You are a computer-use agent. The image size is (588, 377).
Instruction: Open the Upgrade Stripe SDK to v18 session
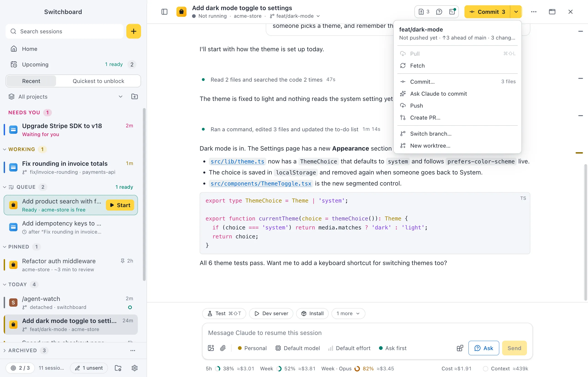pos(71,130)
